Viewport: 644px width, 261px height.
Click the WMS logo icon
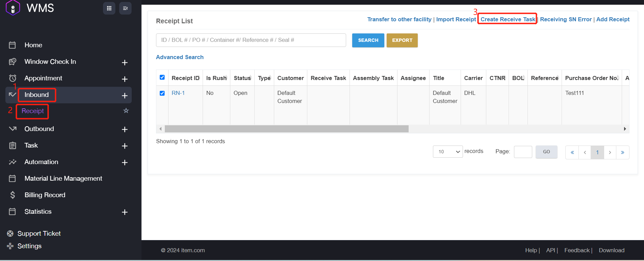[x=13, y=8]
